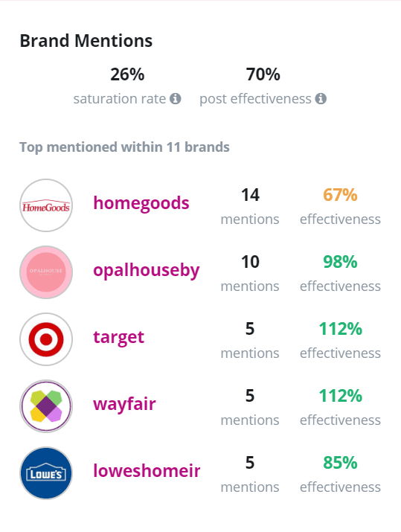Select homegoods 14 mentions count
The width and height of the screenshot is (401, 532).
(250, 195)
